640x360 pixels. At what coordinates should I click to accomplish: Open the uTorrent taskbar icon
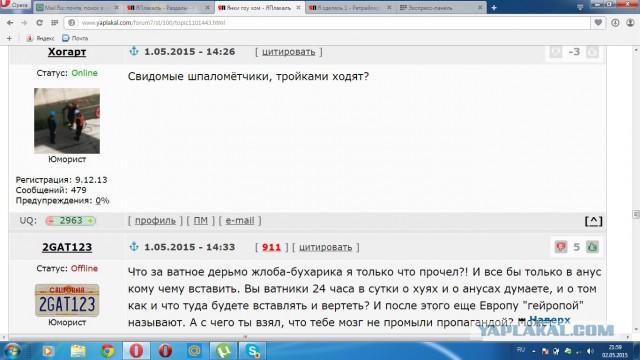(223, 351)
